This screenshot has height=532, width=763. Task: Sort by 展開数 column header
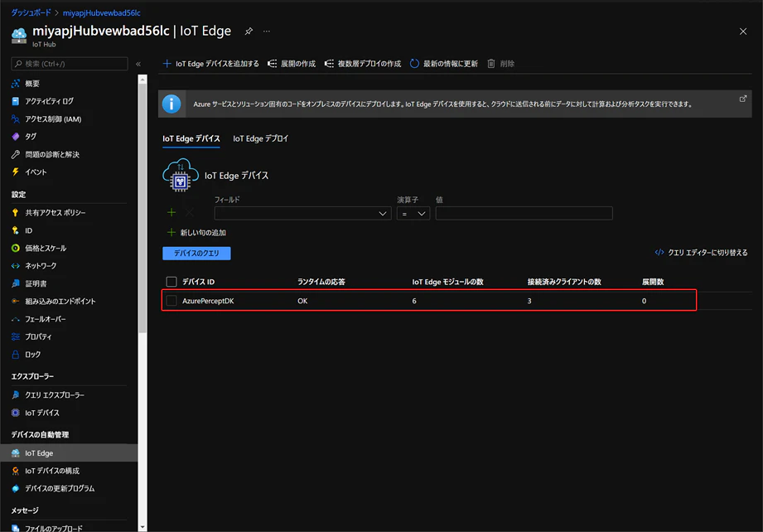(653, 282)
